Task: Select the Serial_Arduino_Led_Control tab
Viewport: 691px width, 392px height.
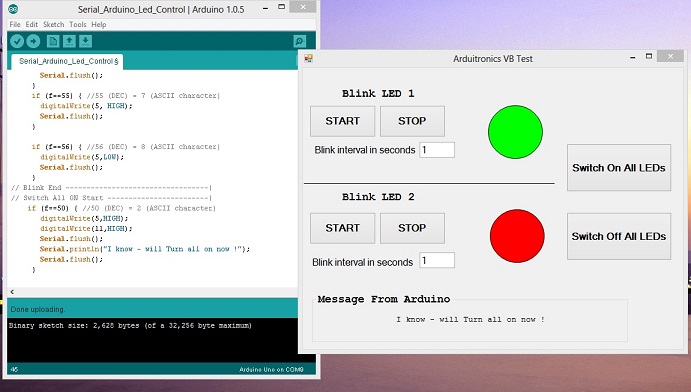Action: pyautogui.click(x=67, y=61)
